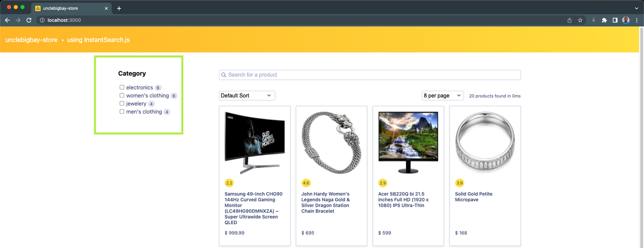Check the men's clothing checkbox

(122, 111)
